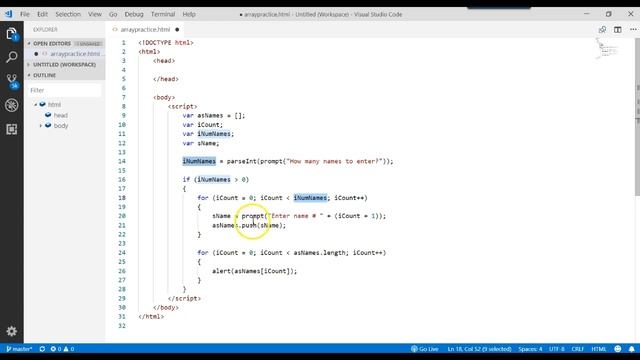Open the Debug view in activity bar

coord(11,105)
